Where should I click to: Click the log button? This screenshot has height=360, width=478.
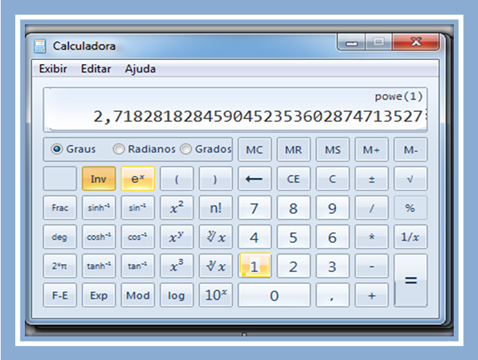coord(177,295)
